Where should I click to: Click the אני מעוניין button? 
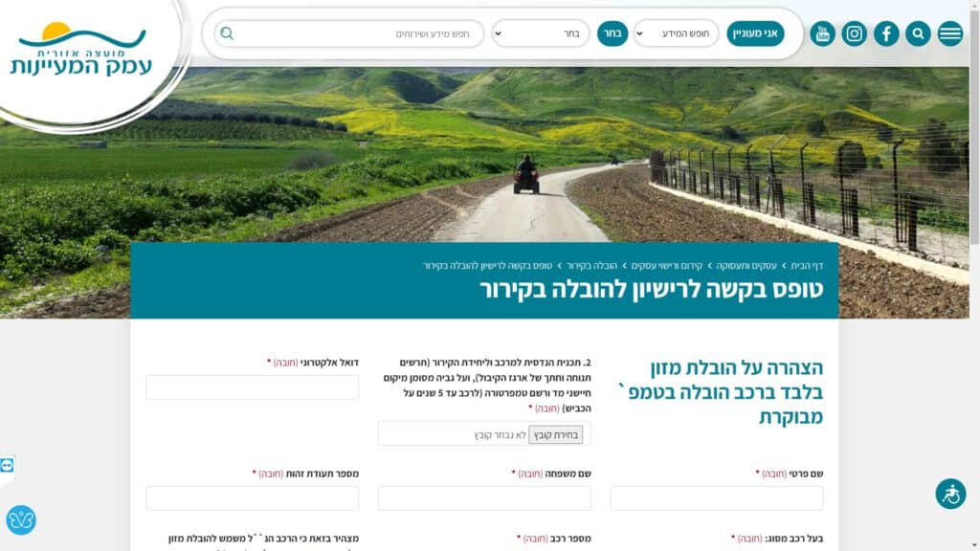pyautogui.click(x=755, y=33)
